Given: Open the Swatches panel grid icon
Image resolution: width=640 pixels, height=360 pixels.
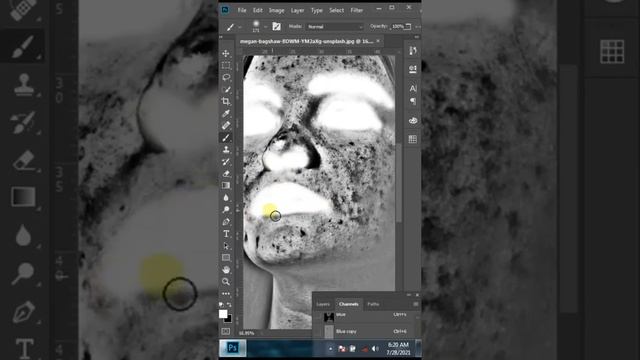Looking at the screenshot, I should click(x=413, y=139).
